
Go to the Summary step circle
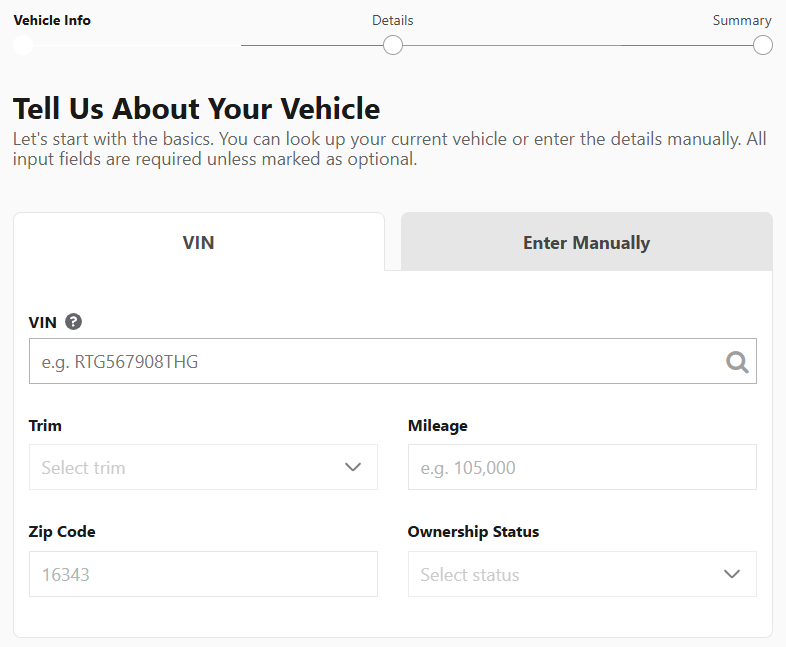click(762, 45)
